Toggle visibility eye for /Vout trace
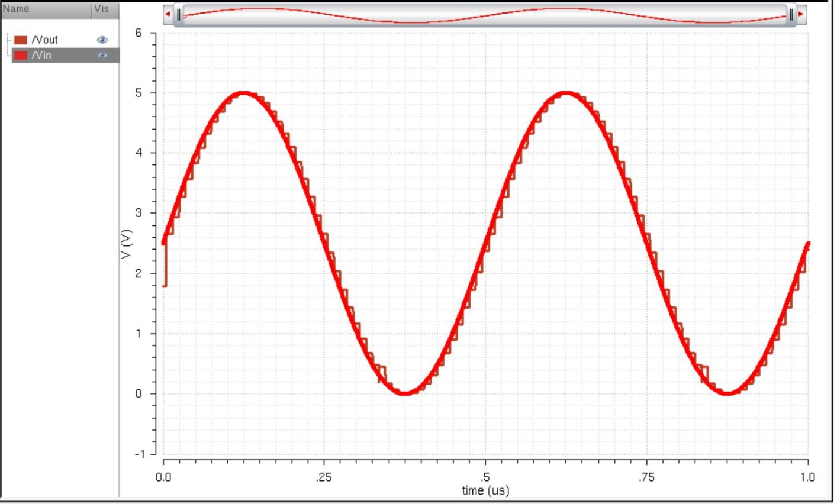 pyautogui.click(x=102, y=40)
